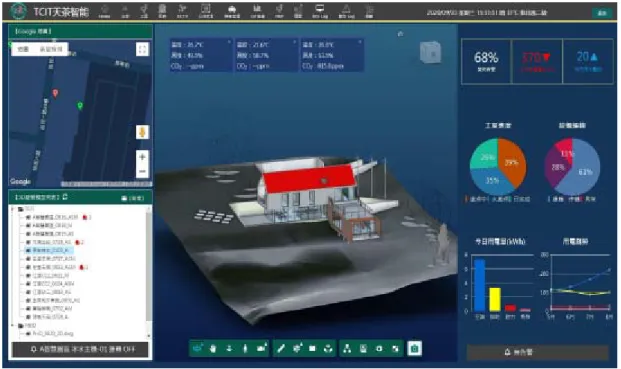Open the viewer Settings icon

click(379, 348)
